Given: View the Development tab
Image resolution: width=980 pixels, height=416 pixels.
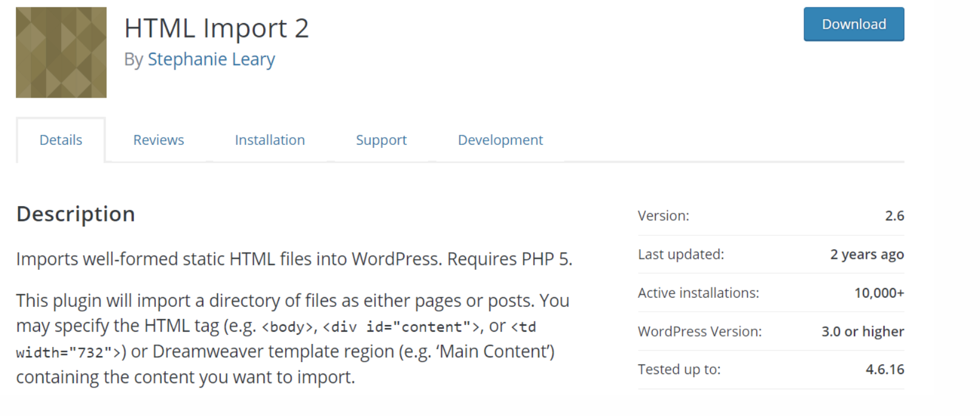Looking at the screenshot, I should point(500,140).
